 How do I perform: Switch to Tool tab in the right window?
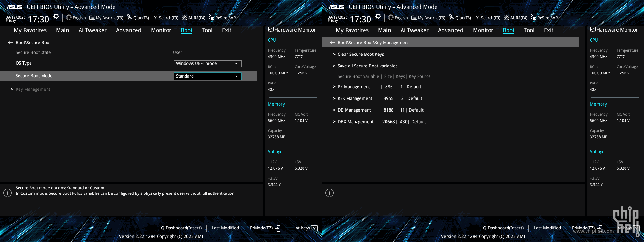529,30
